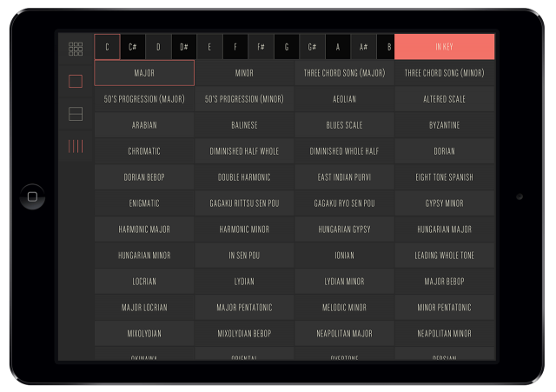Choose the Major scale
The width and height of the screenshot is (556, 392).
click(144, 73)
